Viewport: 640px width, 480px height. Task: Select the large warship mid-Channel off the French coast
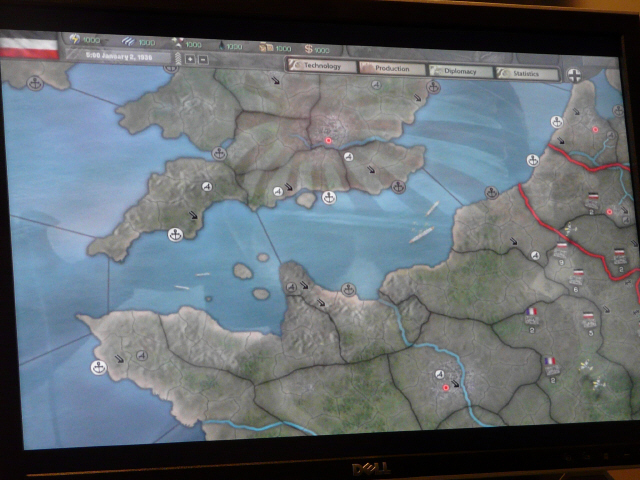[x=421, y=235]
